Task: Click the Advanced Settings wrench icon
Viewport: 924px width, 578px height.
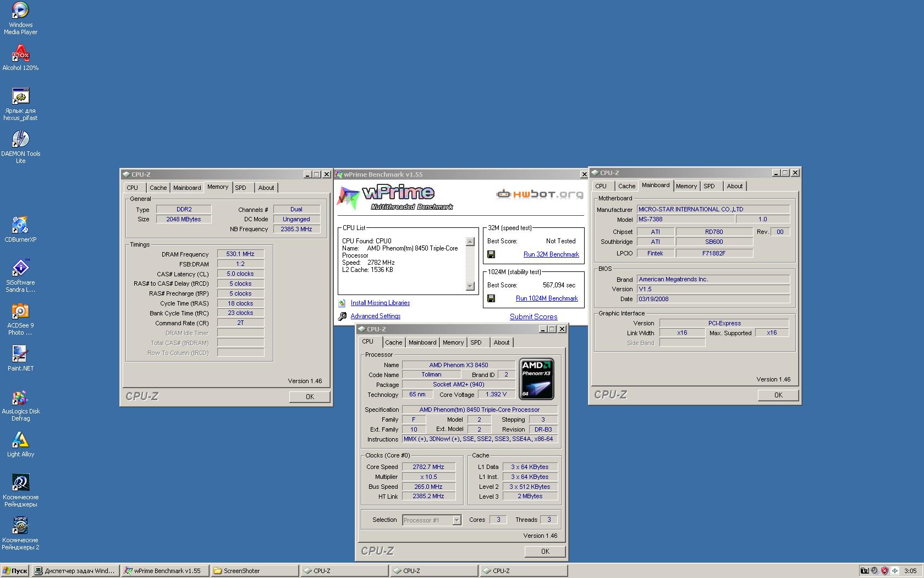Action: pyautogui.click(x=342, y=316)
